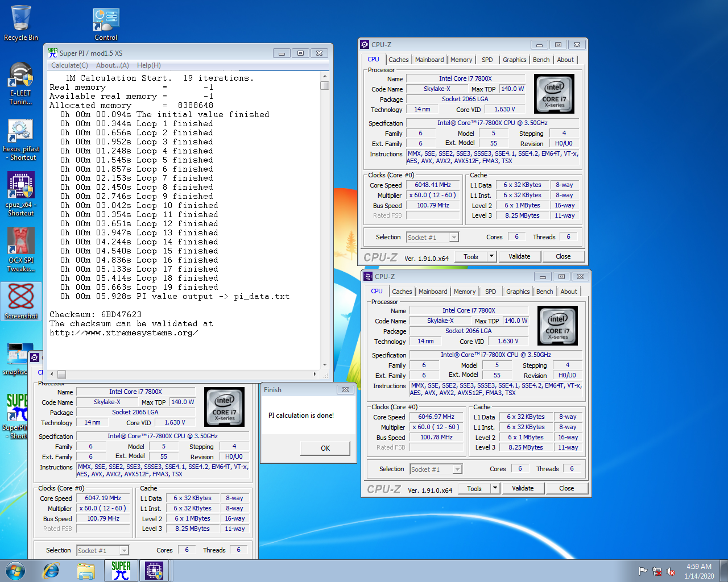Click the Super PI title bar icon
Viewport: 728px width, 582px height.
click(53, 53)
